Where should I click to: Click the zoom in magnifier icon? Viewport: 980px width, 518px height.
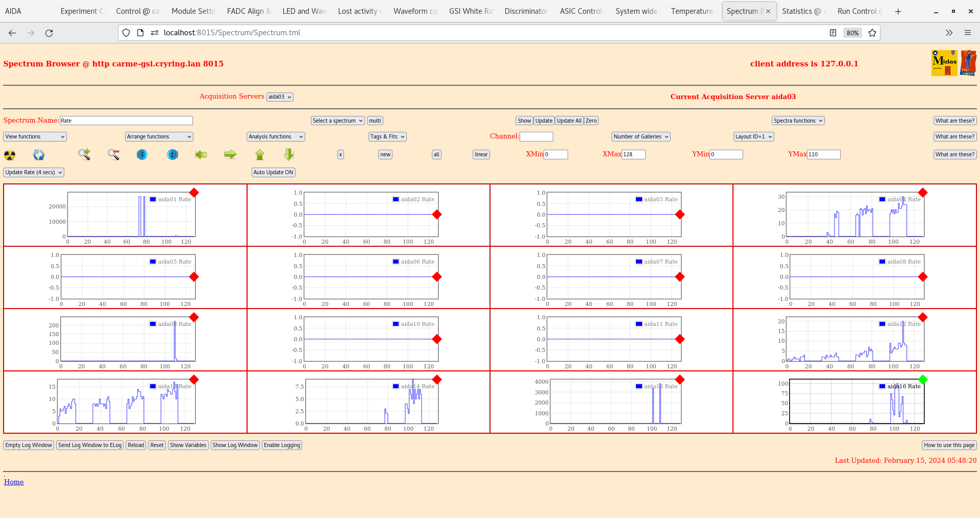pos(84,154)
